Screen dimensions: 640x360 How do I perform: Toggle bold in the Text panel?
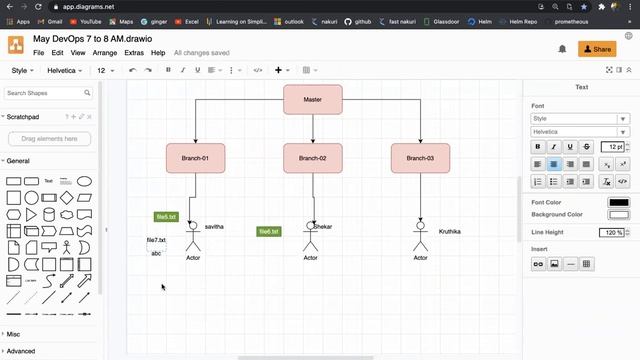(538, 147)
